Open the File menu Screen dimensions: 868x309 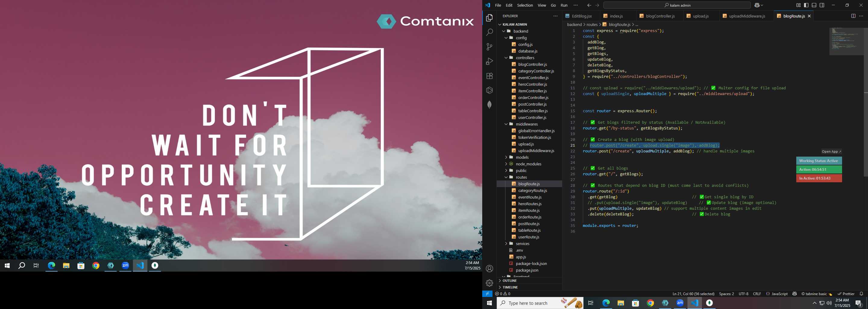[x=498, y=5]
